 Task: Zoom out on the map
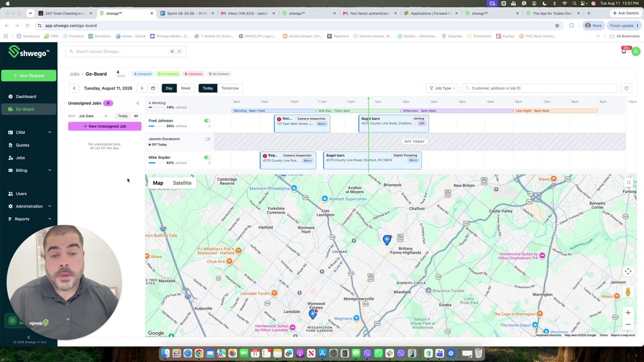click(628, 324)
